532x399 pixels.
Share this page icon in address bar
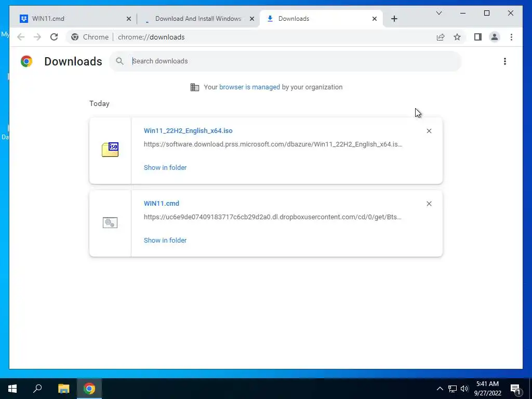click(441, 37)
